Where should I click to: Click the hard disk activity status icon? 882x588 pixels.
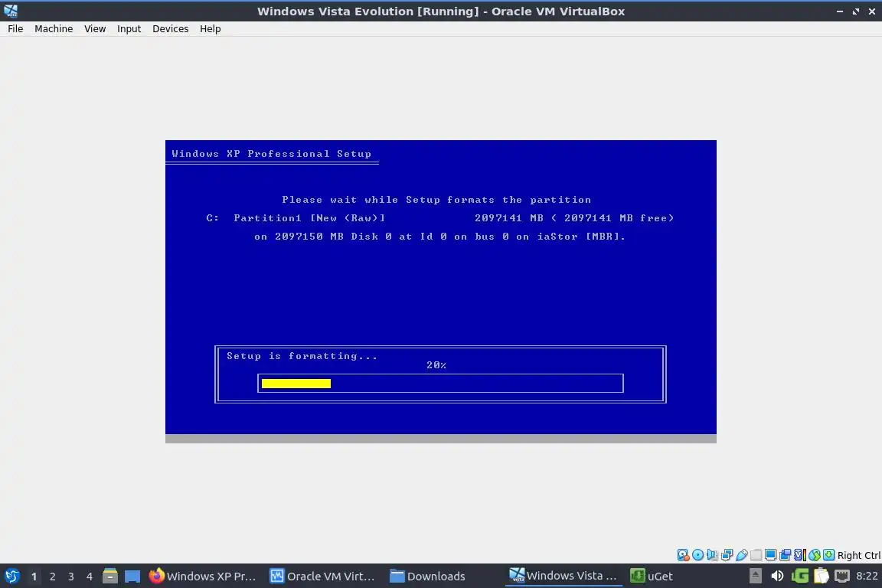coord(683,555)
